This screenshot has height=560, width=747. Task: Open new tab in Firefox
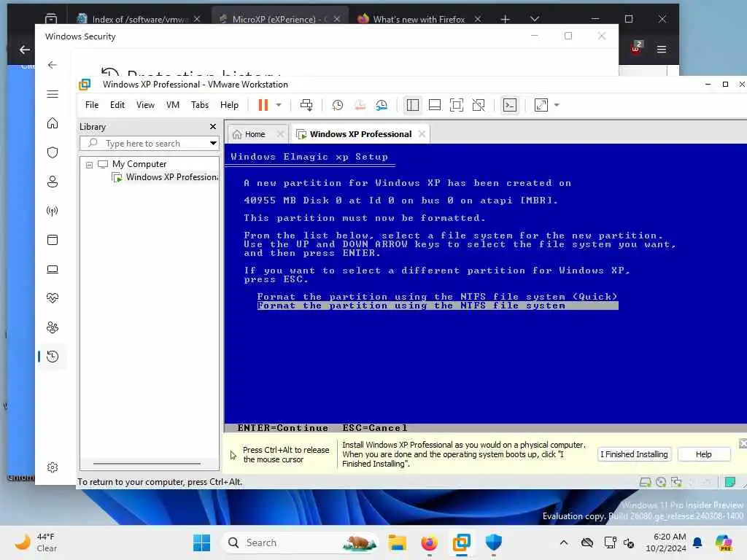pos(505,19)
